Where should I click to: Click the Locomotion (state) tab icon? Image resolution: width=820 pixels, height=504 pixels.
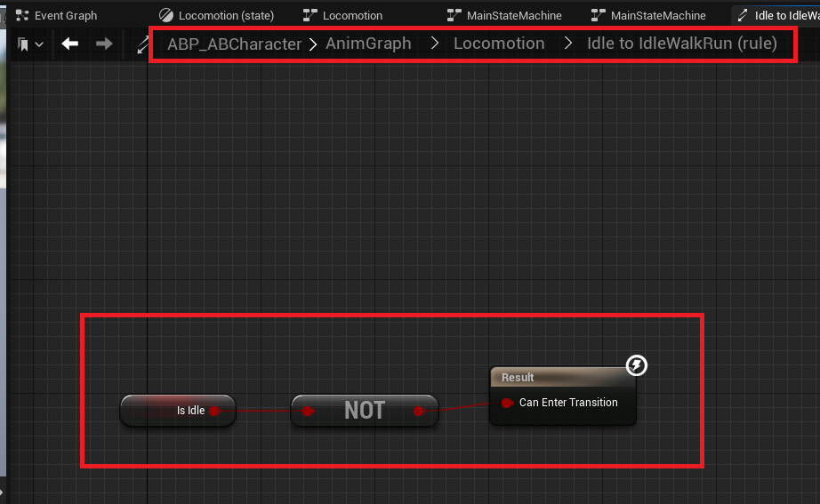coord(166,16)
